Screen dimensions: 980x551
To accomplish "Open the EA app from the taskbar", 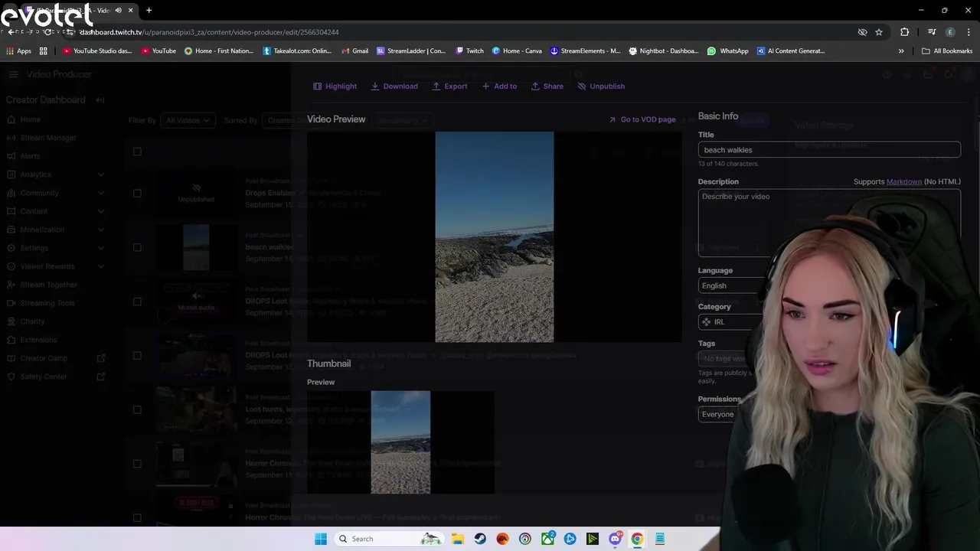I will pyautogui.click(x=502, y=539).
